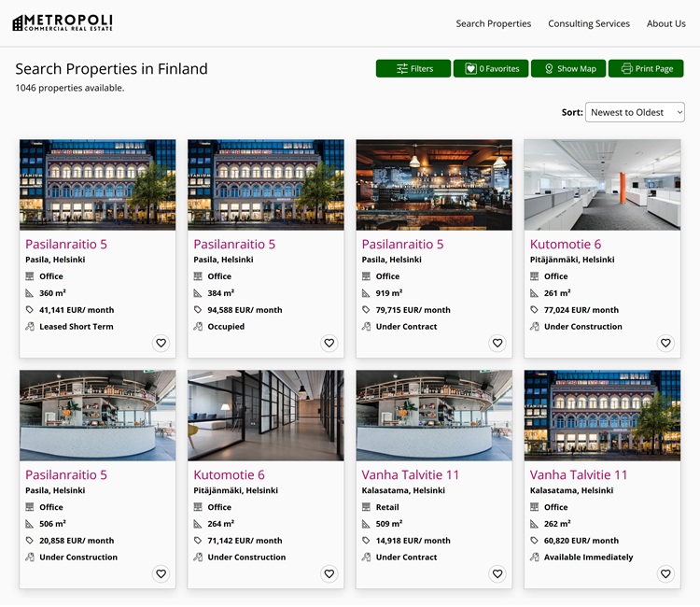700x607 pixels.
Task: Open Kutomotie 6 title with 77,024 EUR
Action: tap(566, 245)
